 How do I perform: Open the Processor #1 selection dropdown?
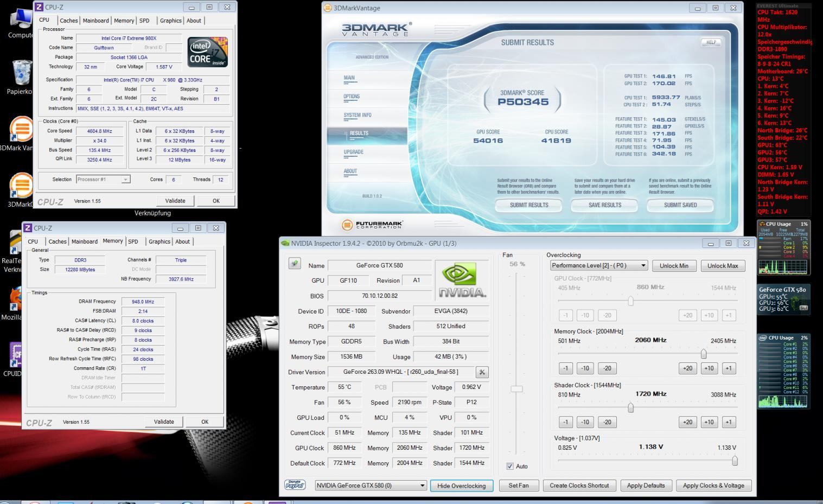(x=103, y=179)
